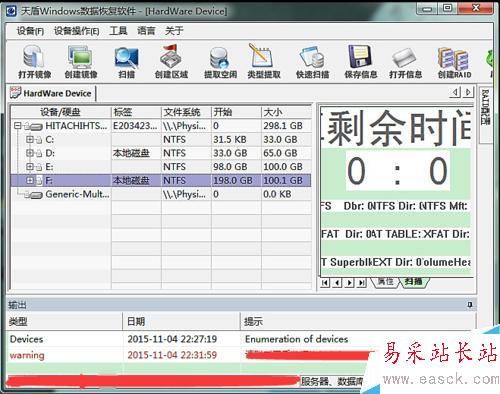
Task: Sort by the 大小 column header
Action: point(286,112)
